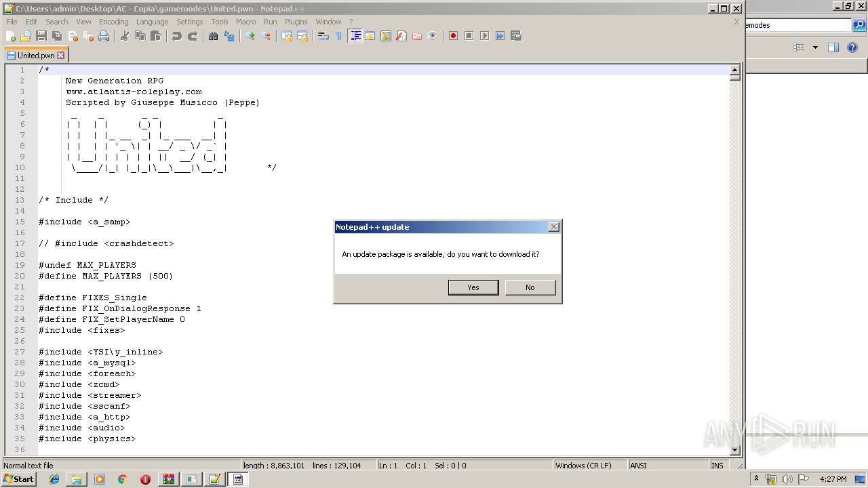Open Google Chrome from the taskbar
Screen dimensions: 868x488
point(122,479)
